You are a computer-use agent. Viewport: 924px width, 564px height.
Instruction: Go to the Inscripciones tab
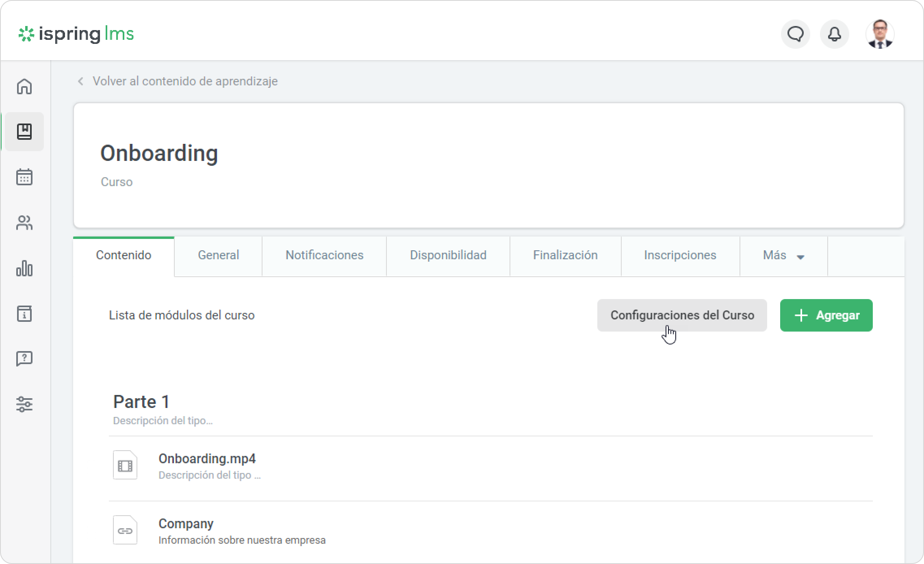point(680,256)
